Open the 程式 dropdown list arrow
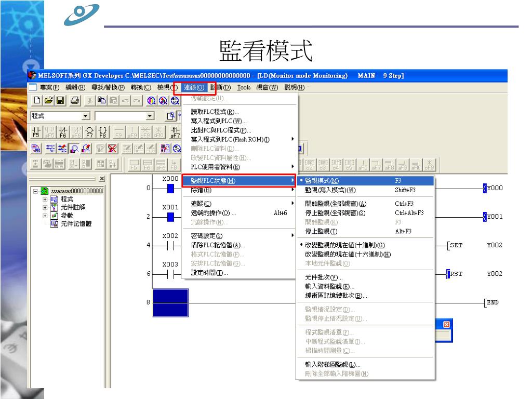532x399 pixels. [x=86, y=116]
